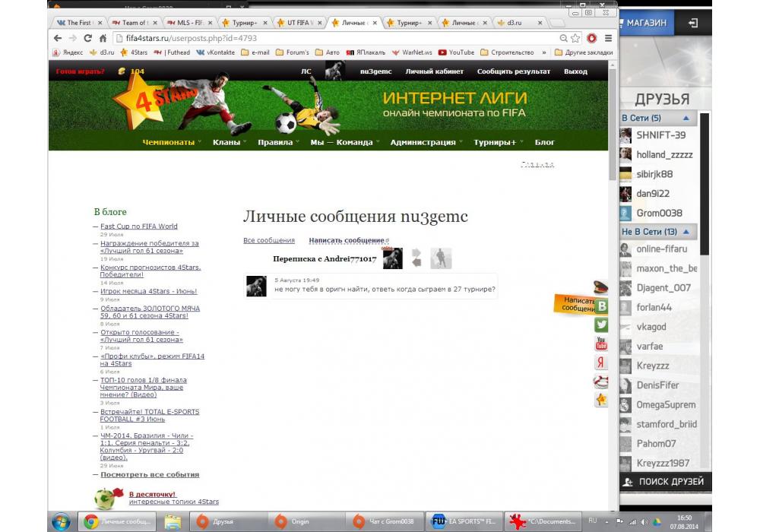This screenshot has width=760, height=532.
Task: Bookmark this page with the star icon
Action: coord(576,38)
